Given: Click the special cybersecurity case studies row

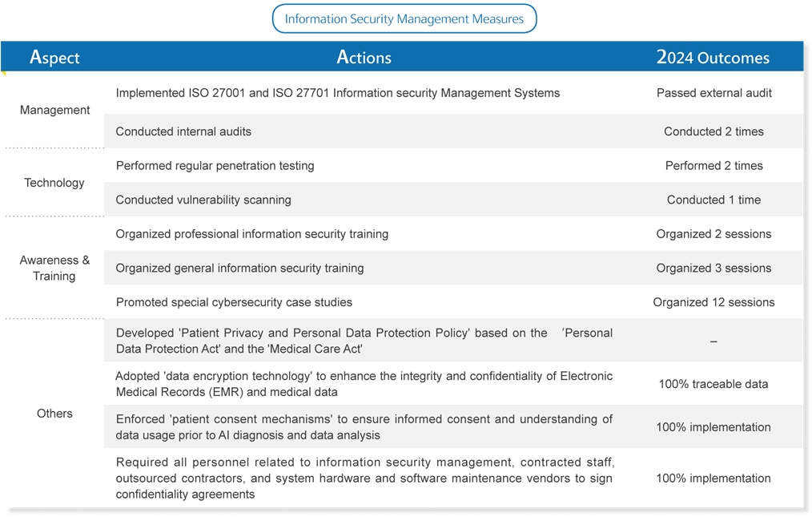Looking at the screenshot, I should click(234, 302).
